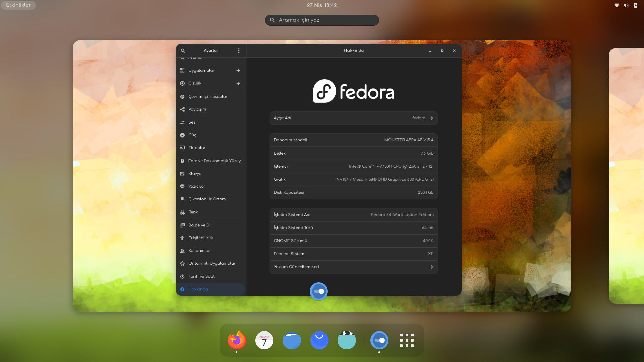Click the Çıkarılabilir Ortam icon

pyautogui.click(x=182, y=199)
